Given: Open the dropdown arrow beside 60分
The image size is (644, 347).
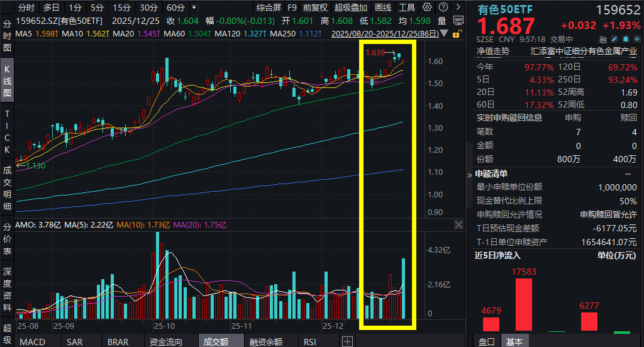Looking at the screenshot, I should (x=193, y=8).
